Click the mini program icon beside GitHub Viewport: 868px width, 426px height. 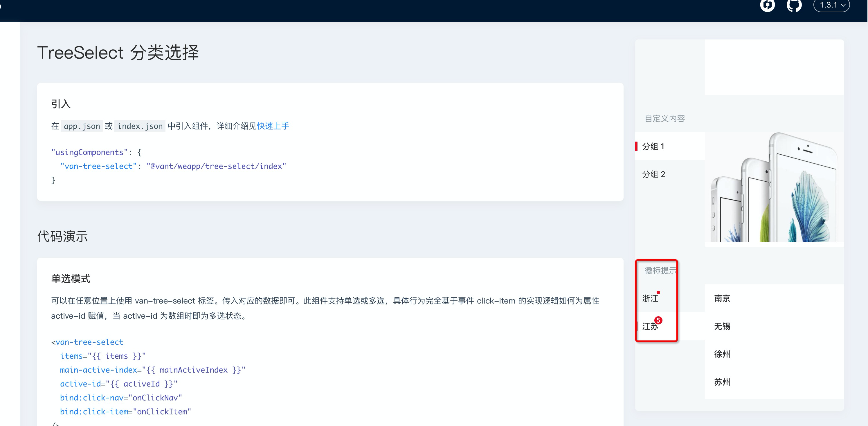coord(767,5)
